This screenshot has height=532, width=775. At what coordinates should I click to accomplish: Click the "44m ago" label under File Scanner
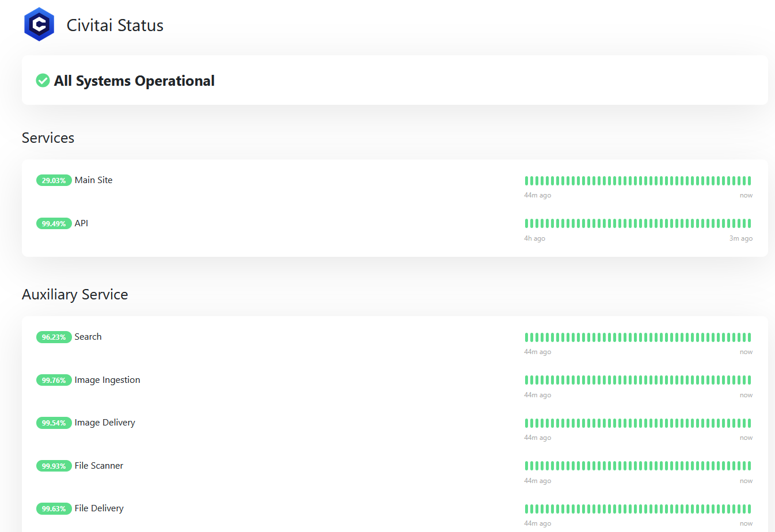538,481
